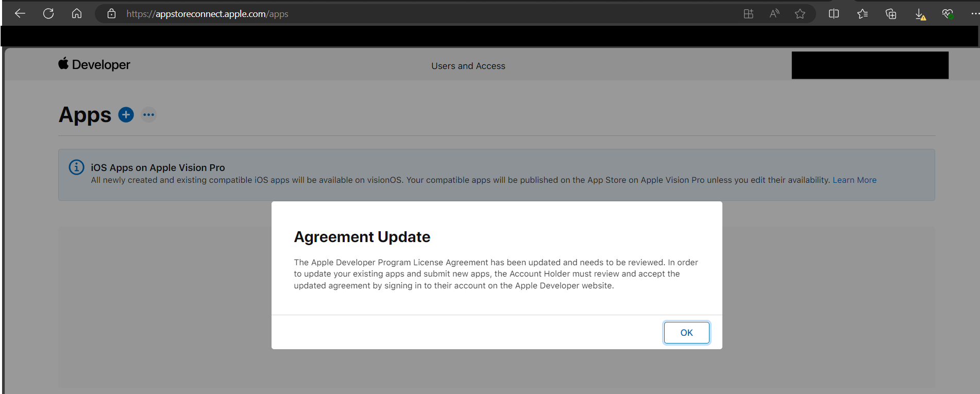Go back to the previous page
980x394 pixels.
(x=20, y=14)
